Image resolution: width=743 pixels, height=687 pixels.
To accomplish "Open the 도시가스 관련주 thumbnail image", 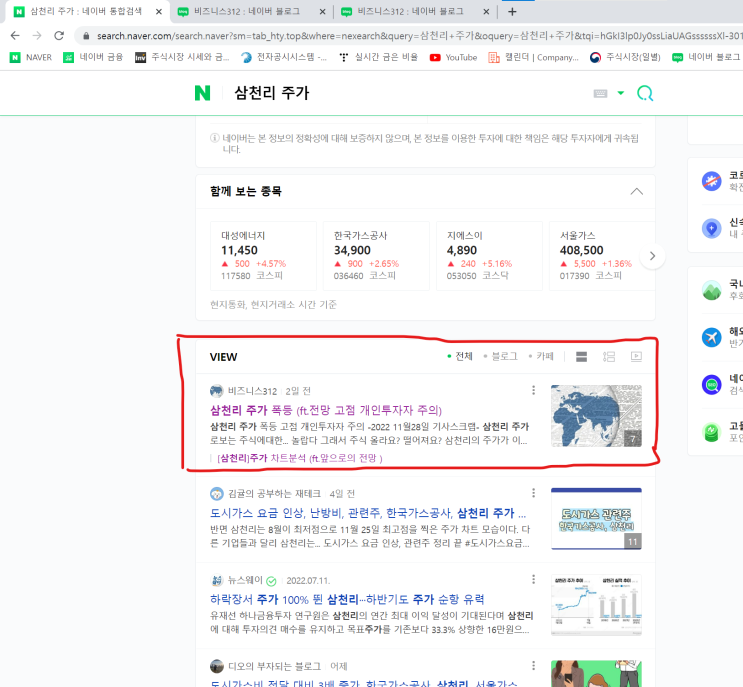I will 596,519.
